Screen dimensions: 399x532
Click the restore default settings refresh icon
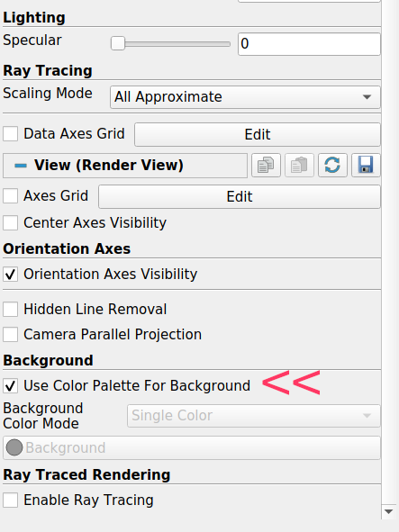[332, 166]
